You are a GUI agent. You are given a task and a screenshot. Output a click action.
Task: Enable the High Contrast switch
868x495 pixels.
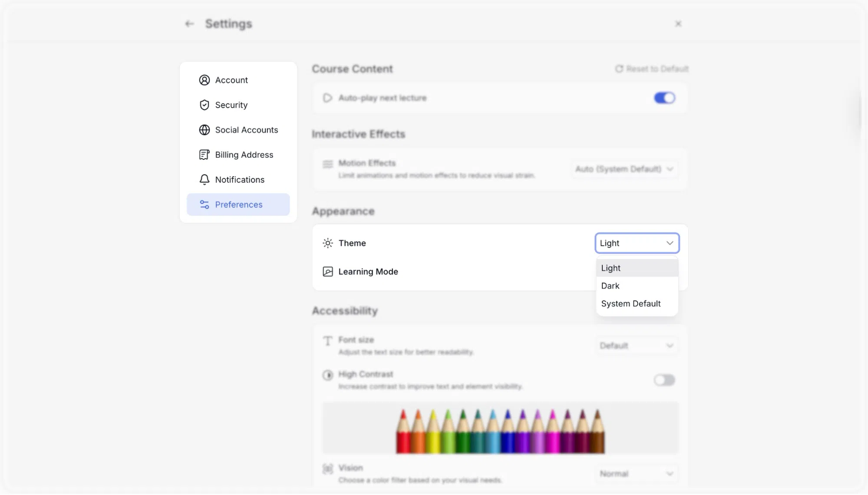pos(664,380)
